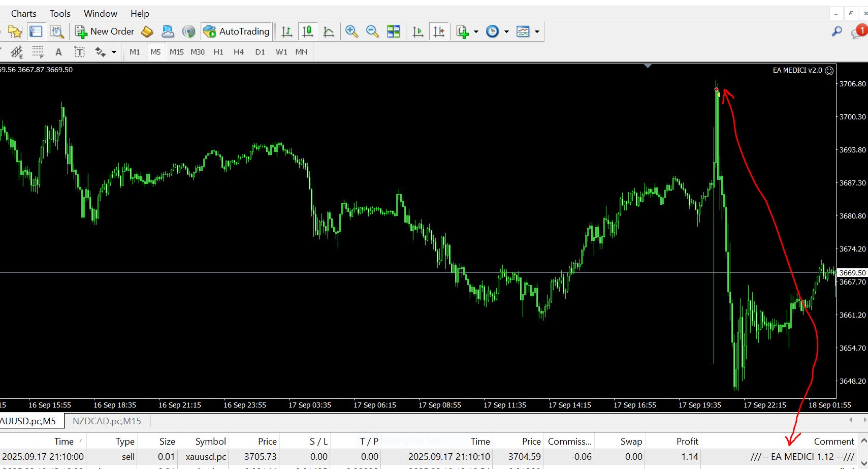Open the Tools menu
868x469 pixels.
coord(60,14)
